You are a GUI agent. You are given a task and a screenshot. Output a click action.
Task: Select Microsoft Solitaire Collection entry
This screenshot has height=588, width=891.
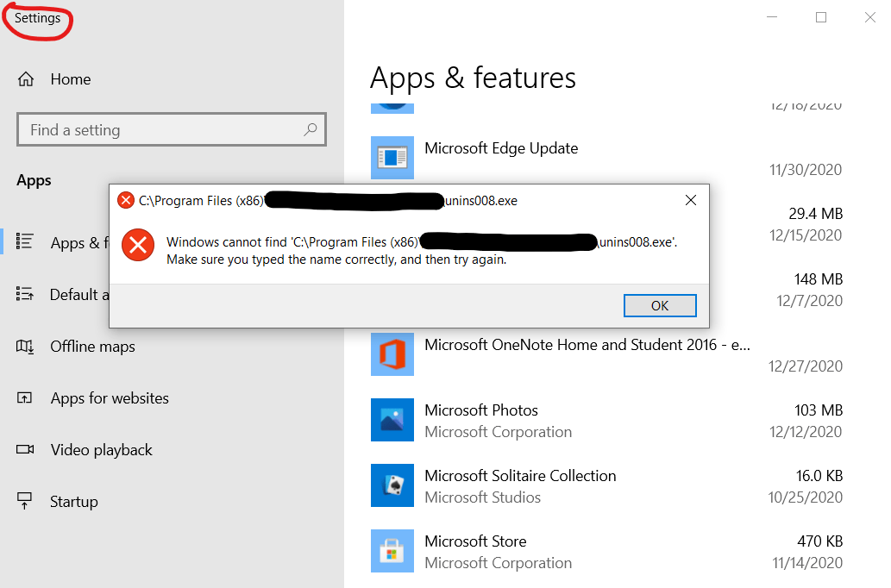click(607, 485)
